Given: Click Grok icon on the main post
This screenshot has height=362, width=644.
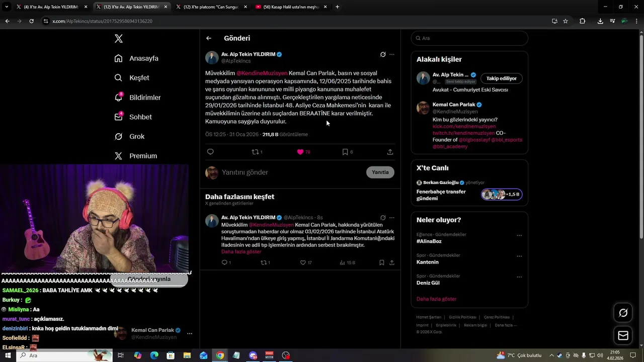Looking at the screenshot, I should (x=383, y=54).
